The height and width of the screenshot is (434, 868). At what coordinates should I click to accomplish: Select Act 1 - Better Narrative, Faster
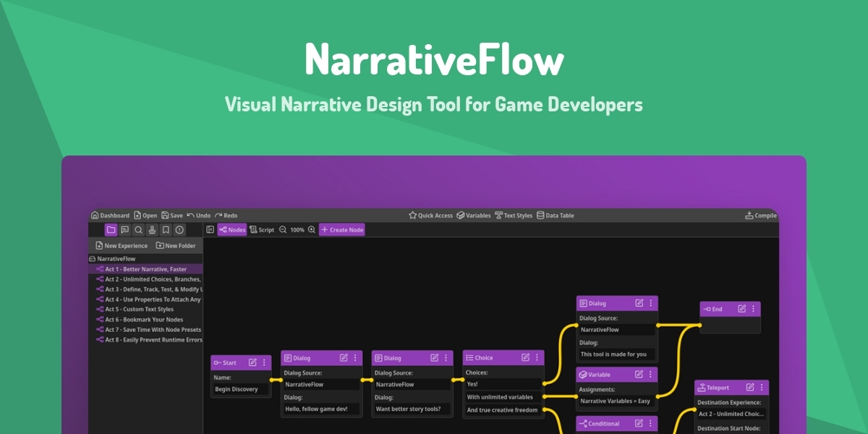pos(145,269)
